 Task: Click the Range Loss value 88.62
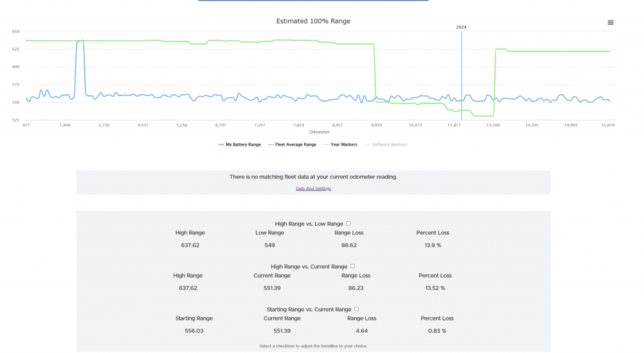(x=348, y=245)
